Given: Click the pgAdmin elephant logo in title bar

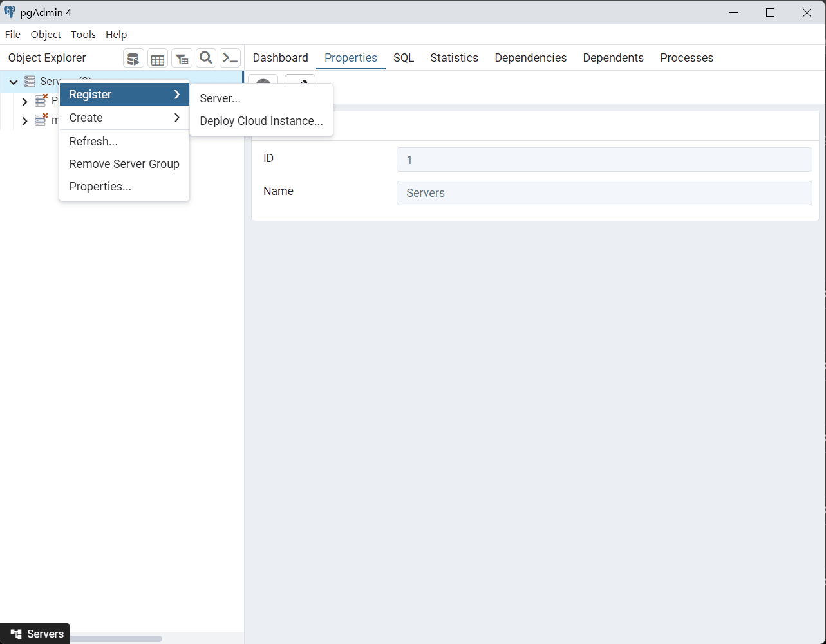Looking at the screenshot, I should 10,12.
